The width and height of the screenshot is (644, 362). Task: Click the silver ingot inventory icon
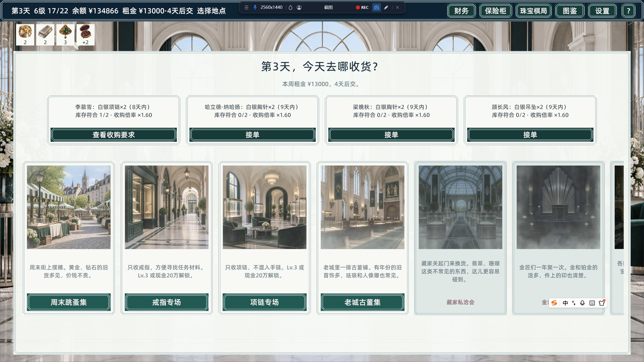coord(45,35)
